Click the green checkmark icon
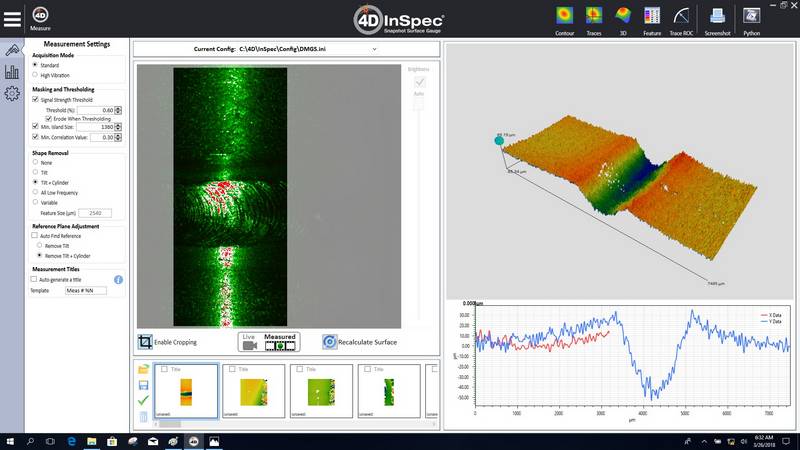The image size is (800, 450). [x=143, y=401]
